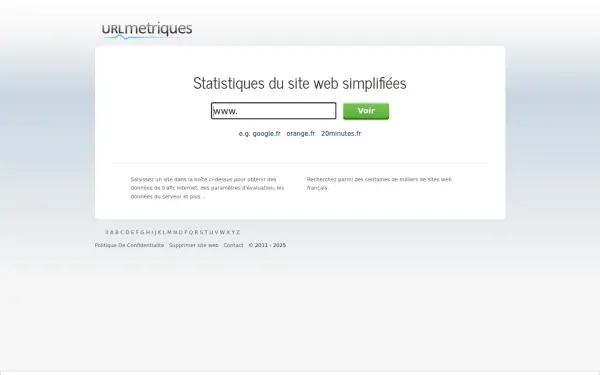Open Politique De Confidentialite footer link

(129, 245)
